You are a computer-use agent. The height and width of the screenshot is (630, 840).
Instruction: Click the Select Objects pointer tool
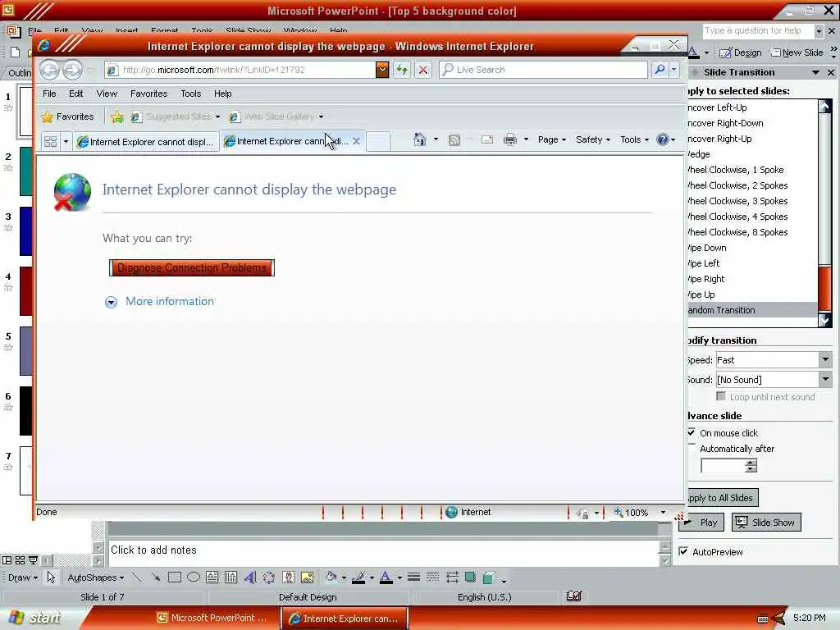click(52, 577)
